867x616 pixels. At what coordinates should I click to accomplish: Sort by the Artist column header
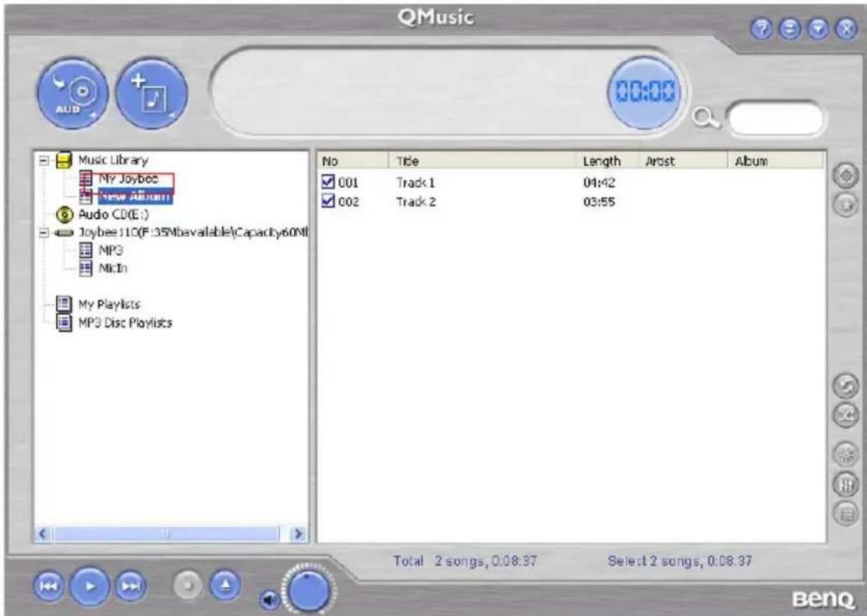click(x=684, y=161)
